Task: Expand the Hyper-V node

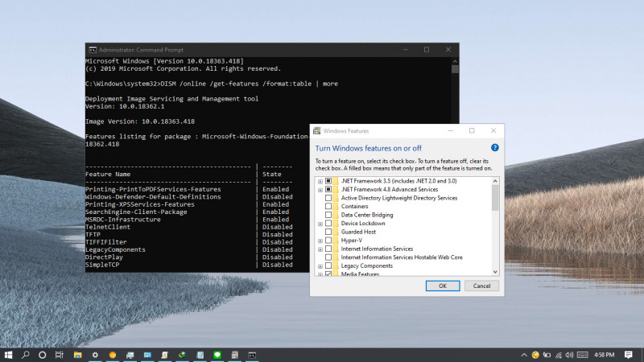Action: pos(320,241)
